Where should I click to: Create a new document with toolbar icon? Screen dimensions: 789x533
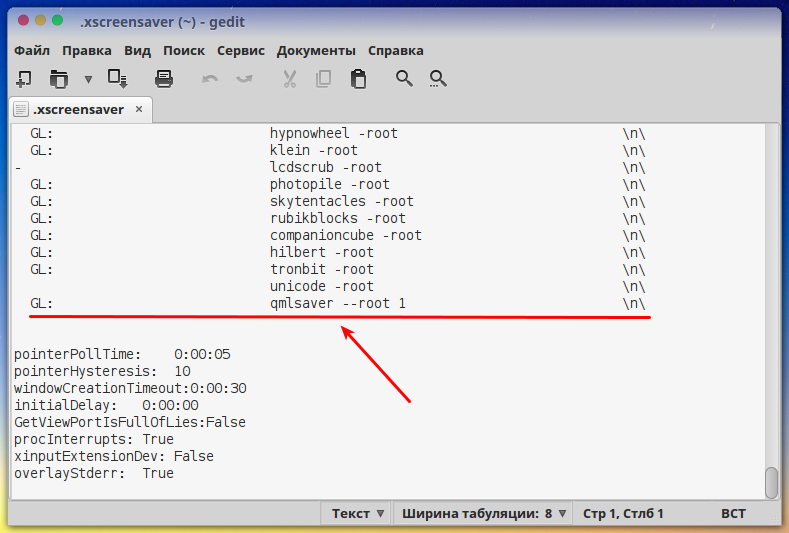23,79
